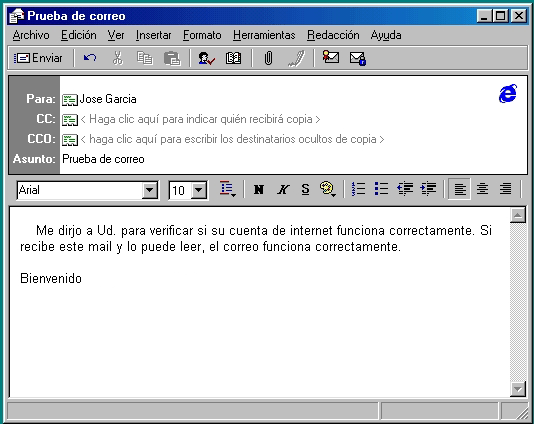The height and width of the screenshot is (424, 534).
Task: Open the font color palette
Action: click(328, 189)
